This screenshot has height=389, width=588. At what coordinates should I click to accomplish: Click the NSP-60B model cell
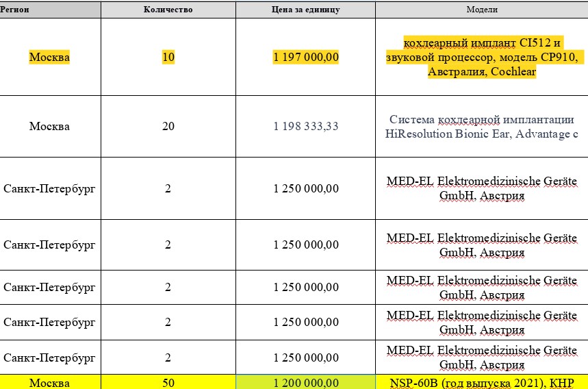[x=482, y=382]
